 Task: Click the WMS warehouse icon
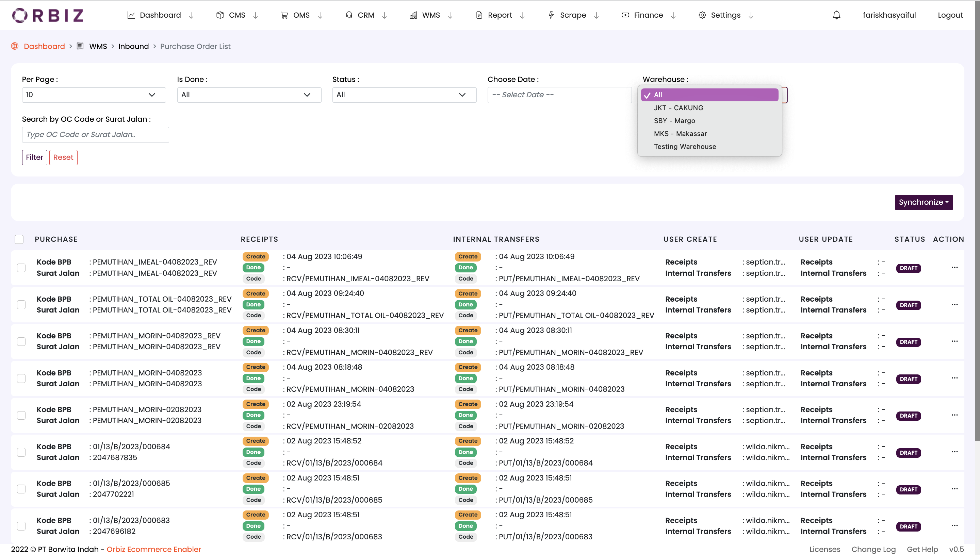coord(413,15)
